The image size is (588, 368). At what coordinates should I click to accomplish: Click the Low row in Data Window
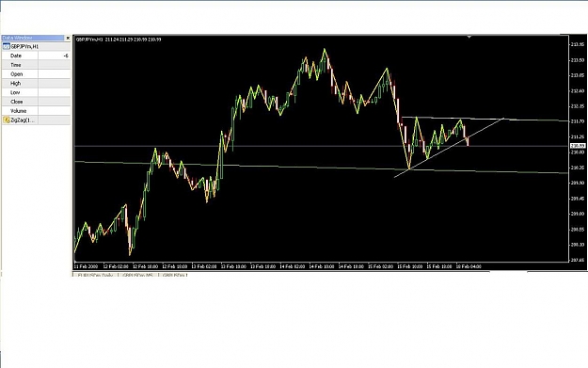[36, 92]
